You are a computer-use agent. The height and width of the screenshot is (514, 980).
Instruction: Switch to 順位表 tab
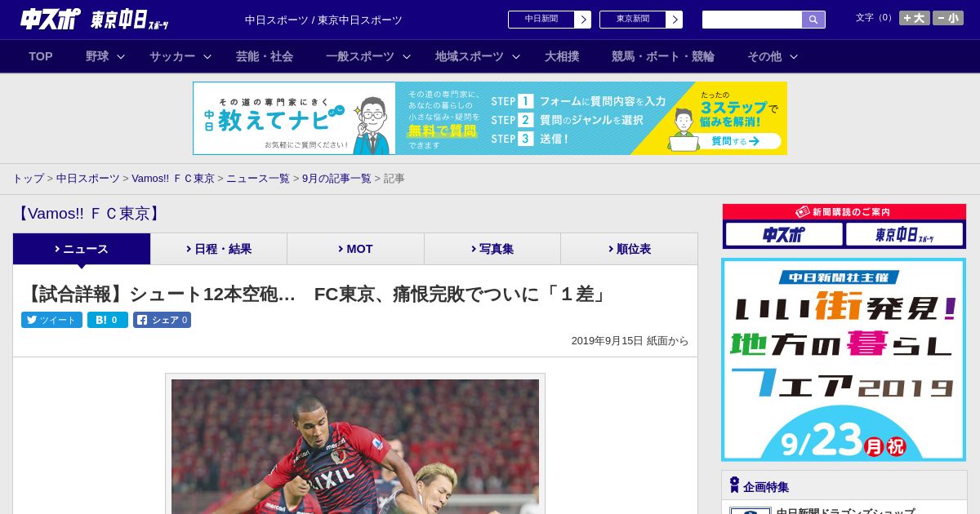tap(629, 249)
